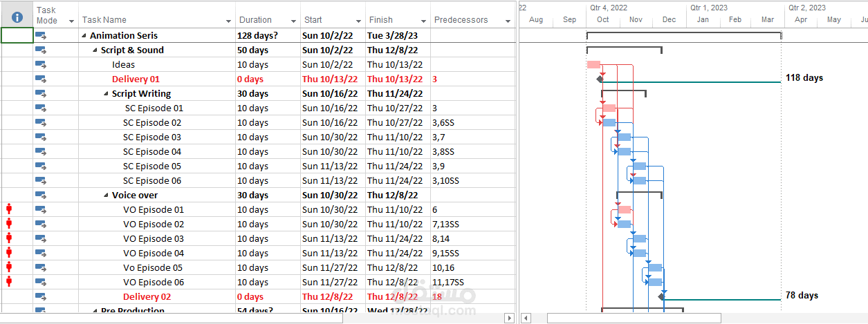The image size is (868, 324).
Task: Select the Delivery 02 task name cell
Action: [157, 296]
